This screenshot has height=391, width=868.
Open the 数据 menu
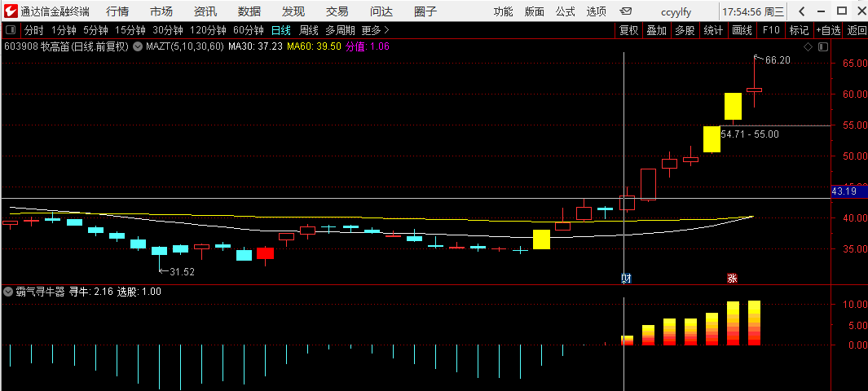[249, 11]
